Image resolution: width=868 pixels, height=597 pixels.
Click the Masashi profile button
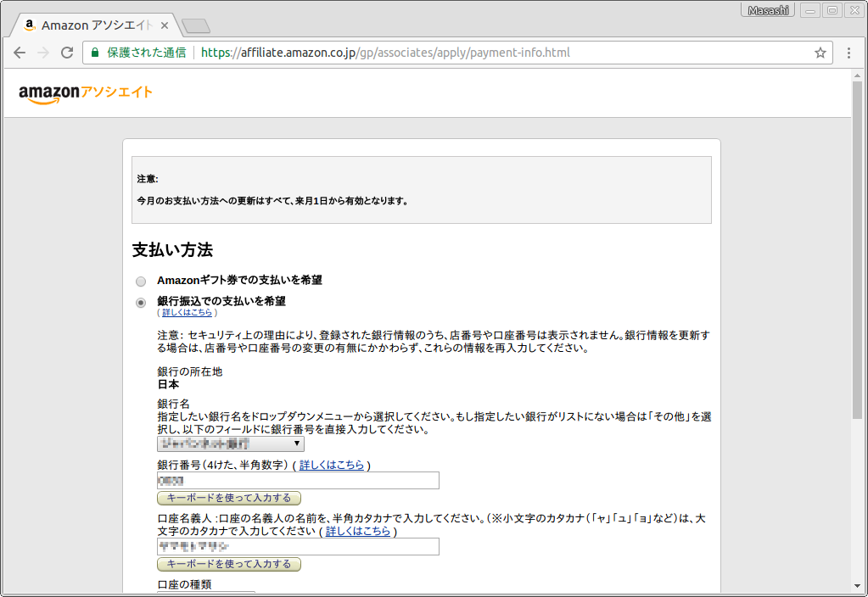[768, 10]
